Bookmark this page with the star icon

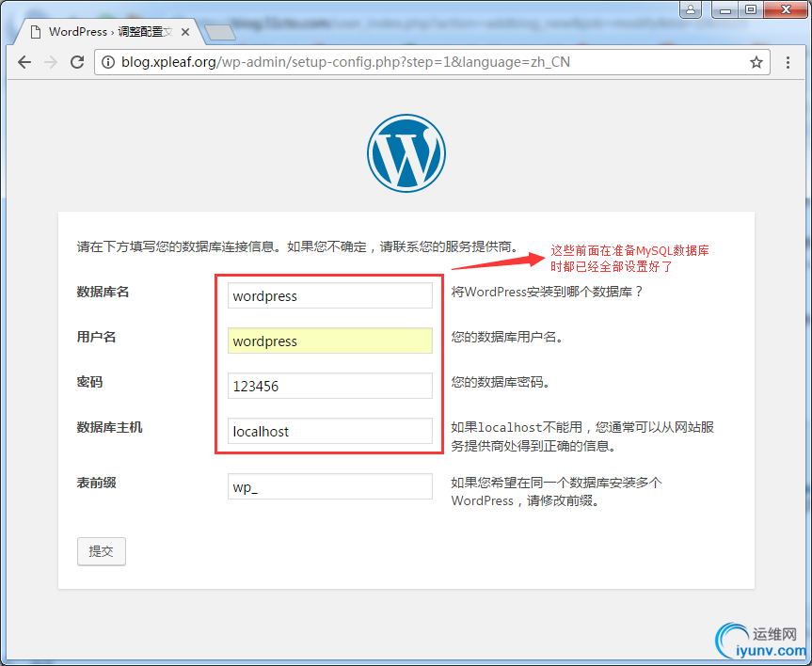pyautogui.click(x=756, y=63)
